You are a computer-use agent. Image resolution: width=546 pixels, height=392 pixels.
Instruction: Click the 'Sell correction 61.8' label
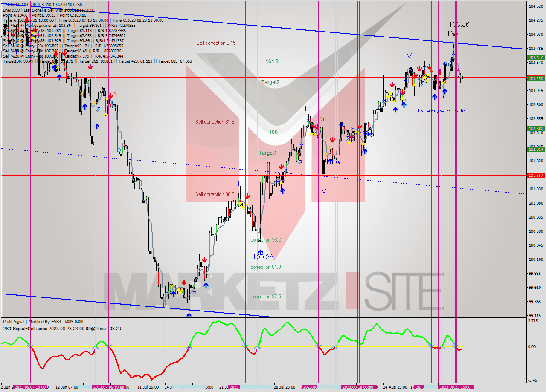pyautogui.click(x=215, y=122)
